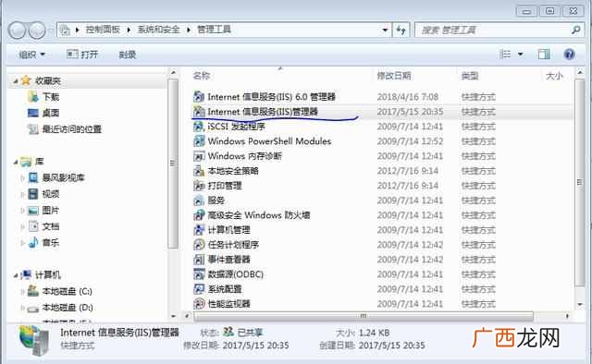Click the 本地安全策略 icon
Viewport: 592px width, 364px height.
pos(199,171)
